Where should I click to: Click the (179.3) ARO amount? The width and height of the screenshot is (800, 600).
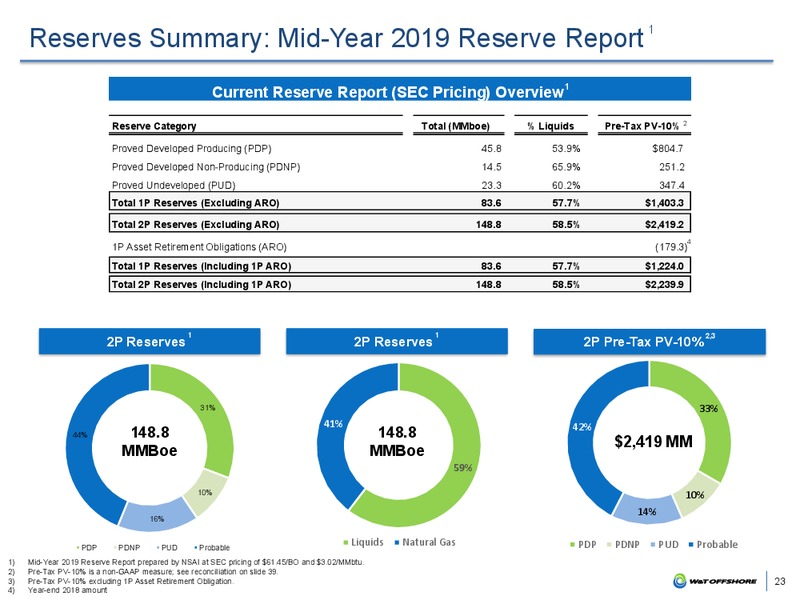click(x=670, y=247)
